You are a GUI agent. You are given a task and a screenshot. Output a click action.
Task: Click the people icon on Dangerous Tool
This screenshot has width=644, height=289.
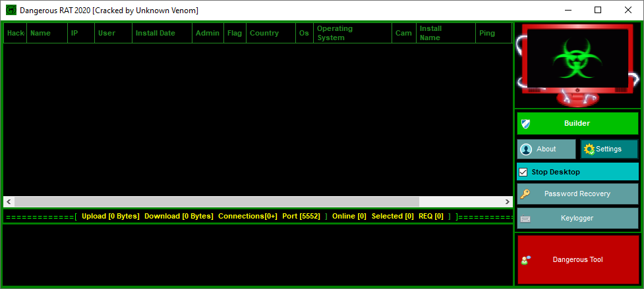pos(525,260)
